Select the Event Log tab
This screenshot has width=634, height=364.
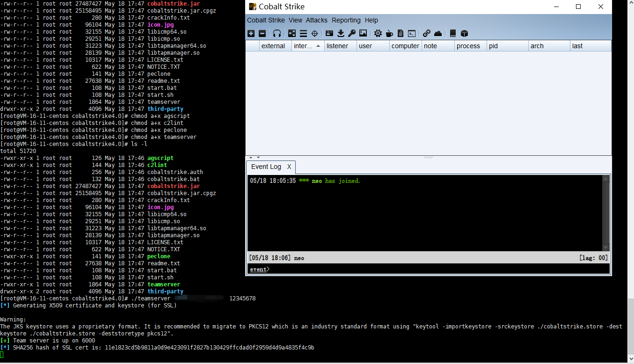click(x=266, y=167)
